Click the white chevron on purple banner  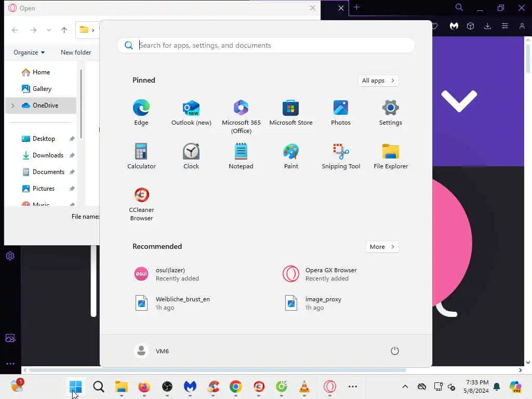(x=459, y=101)
